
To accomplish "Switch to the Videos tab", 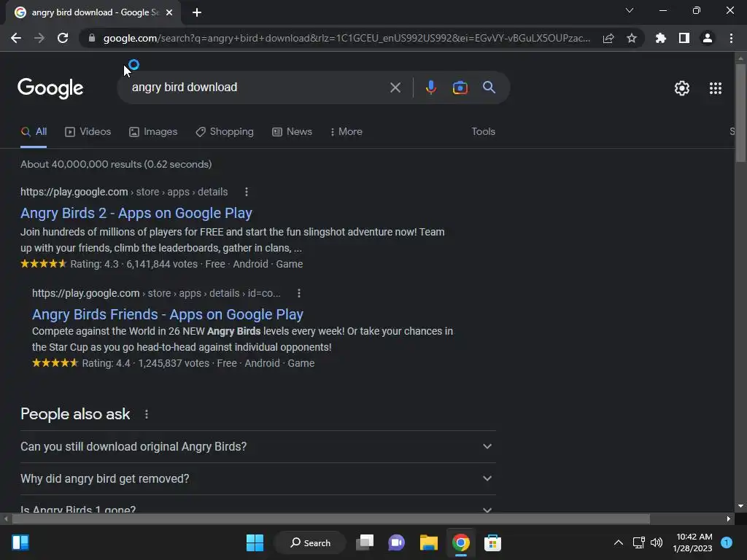I will pyautogui.click(x=88, y=132).
